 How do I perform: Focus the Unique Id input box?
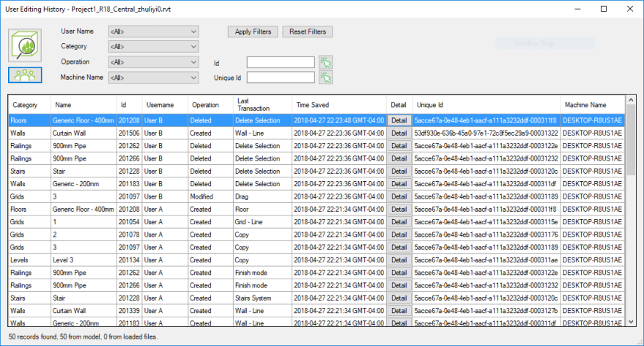281,78
